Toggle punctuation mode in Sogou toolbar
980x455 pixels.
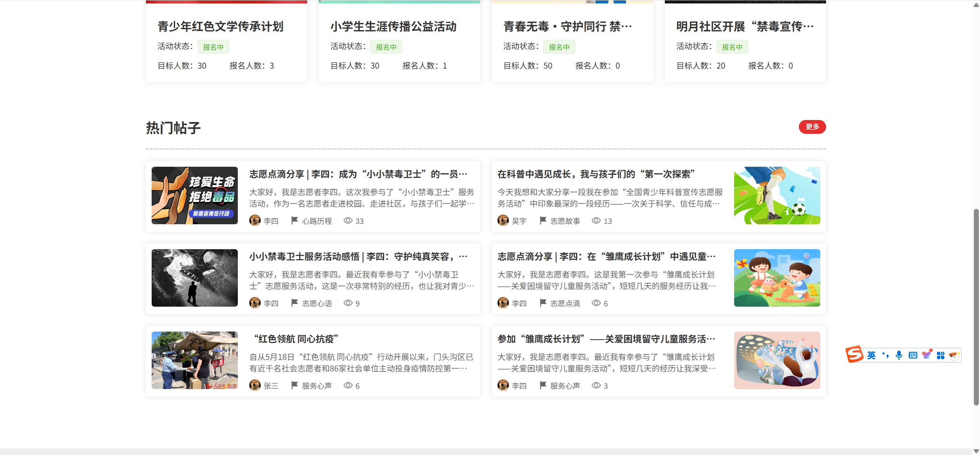[x=885, y=355]
